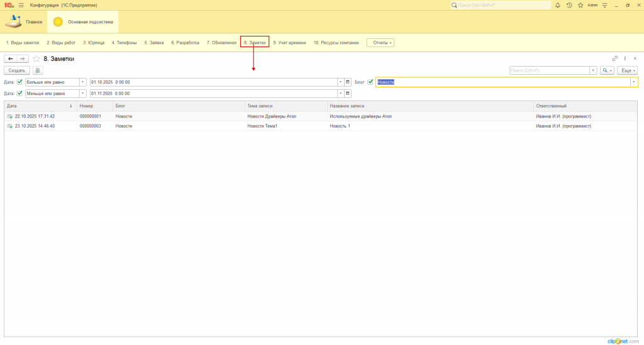
Task: Open the magnifier search options dropdown
Action: [607, 70]
